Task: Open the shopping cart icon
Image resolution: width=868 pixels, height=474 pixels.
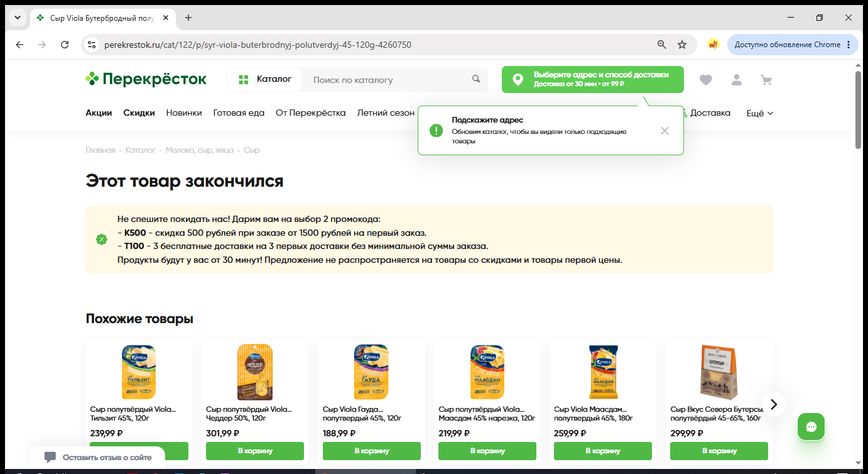Action: point(766,80)
